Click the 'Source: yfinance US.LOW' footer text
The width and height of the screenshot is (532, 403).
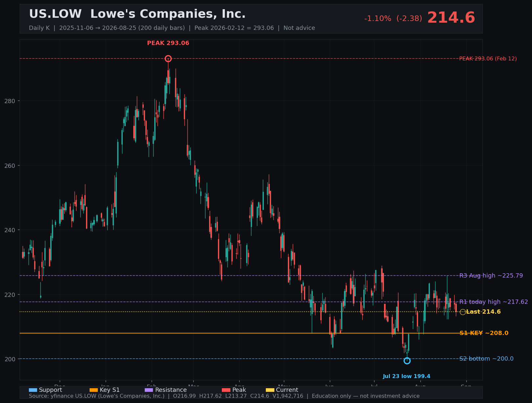click(224, 396)
